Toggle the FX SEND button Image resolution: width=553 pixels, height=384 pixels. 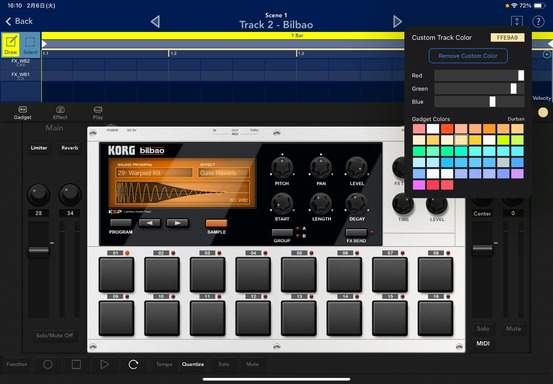[x=356, y=232]
